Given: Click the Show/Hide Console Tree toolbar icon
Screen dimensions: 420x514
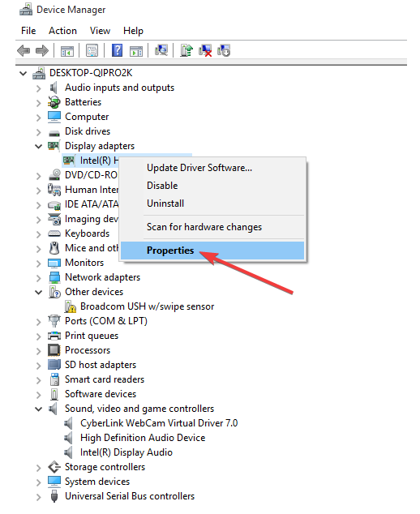Looking at the screenshot, I should click(x=67, y=51).
